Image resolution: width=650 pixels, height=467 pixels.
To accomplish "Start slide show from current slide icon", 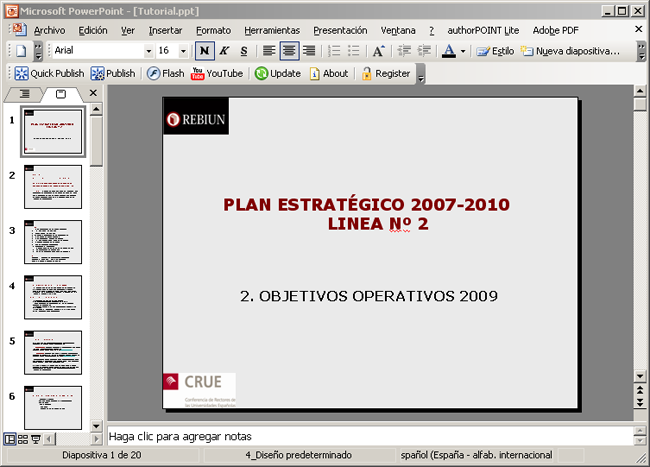I will click(36, 439).
